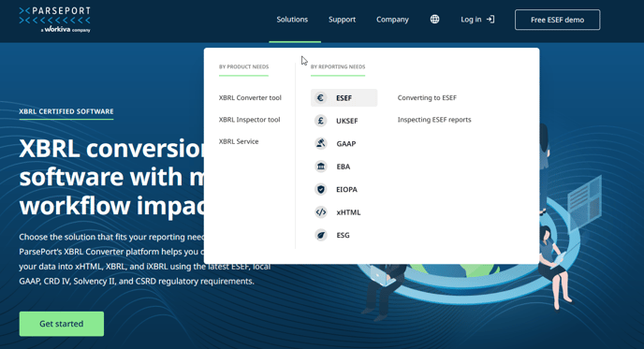The width and height of the screenshot is (644, 349).
Task: Click the By Product Needs heading
Action: (x=243, y=66)
